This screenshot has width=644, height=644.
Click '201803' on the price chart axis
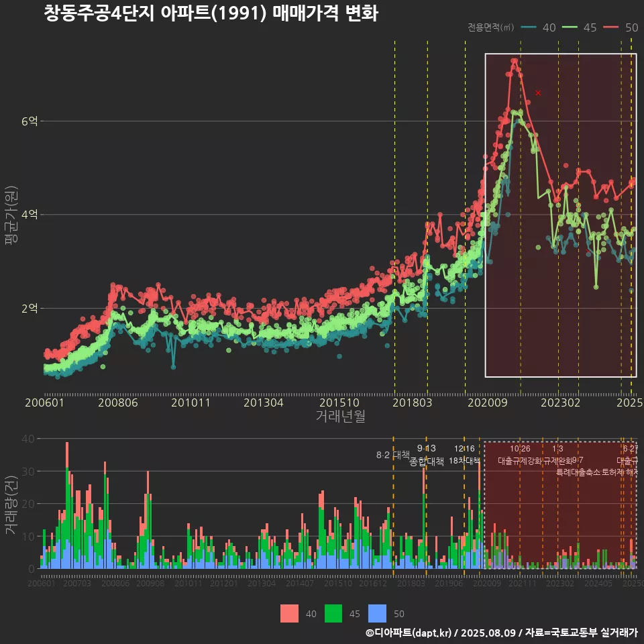(413, 402)
